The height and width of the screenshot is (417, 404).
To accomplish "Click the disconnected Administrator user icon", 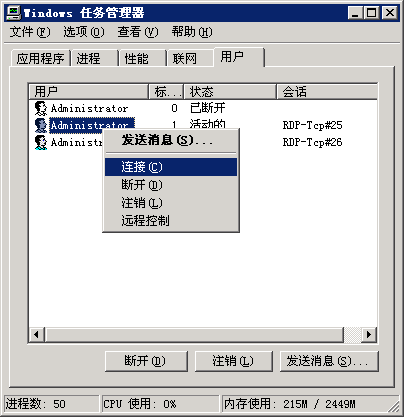I will click(x=41, y=108).
